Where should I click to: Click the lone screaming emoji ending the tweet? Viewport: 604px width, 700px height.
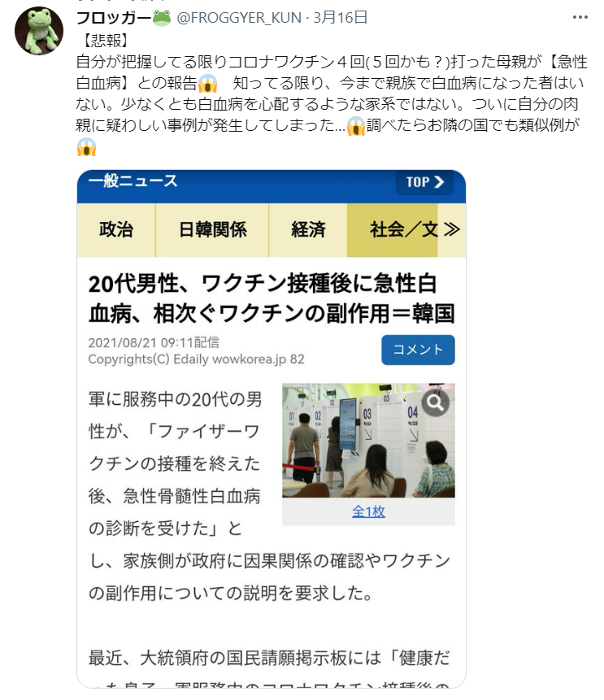(87, 147)
